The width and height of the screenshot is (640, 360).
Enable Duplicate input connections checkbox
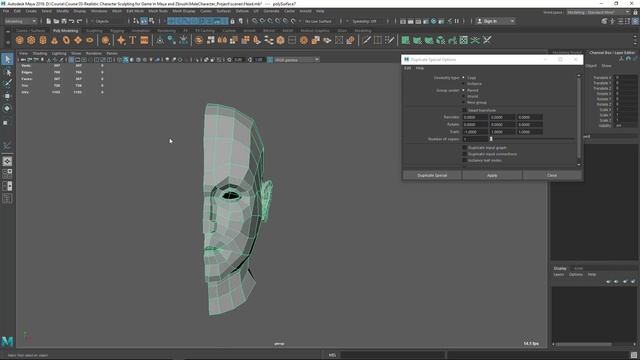click(464, 154)
